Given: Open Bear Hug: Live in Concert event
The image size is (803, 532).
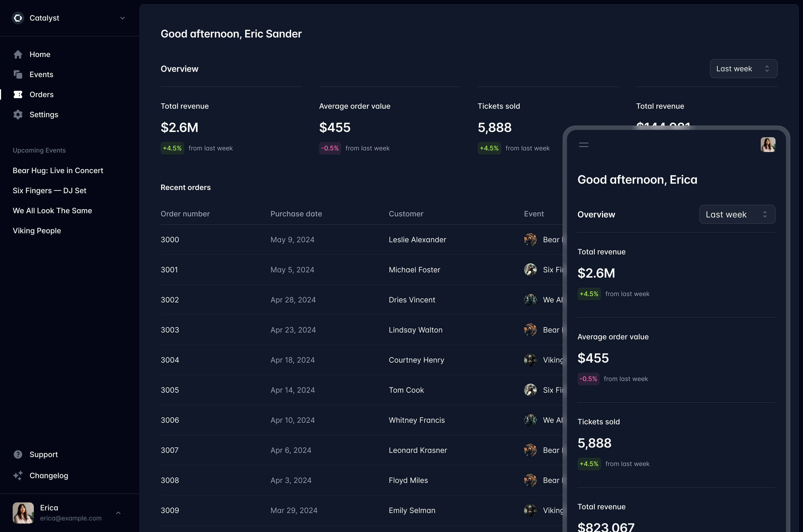Looking at the screenshot, I should tap(58, 171).
